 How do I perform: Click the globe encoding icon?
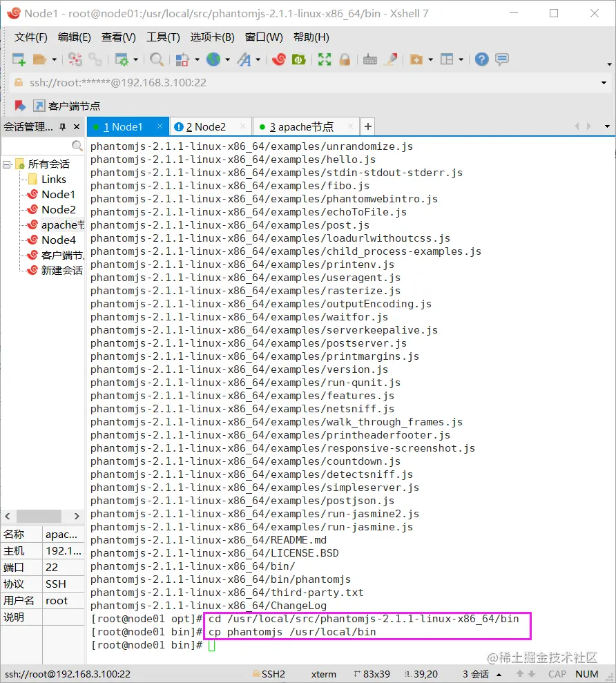pyautogui.click(x=213, y=59)
